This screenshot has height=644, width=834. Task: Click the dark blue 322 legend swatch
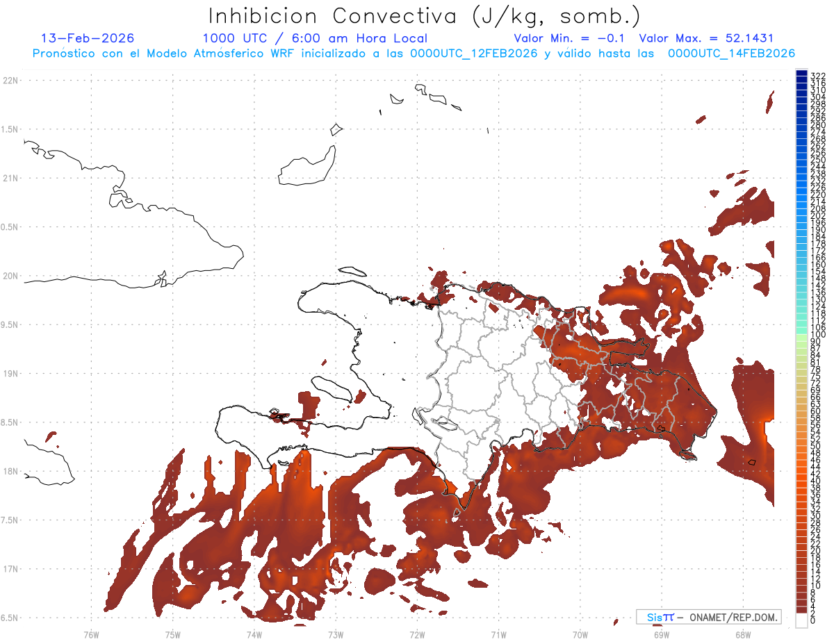801,74
